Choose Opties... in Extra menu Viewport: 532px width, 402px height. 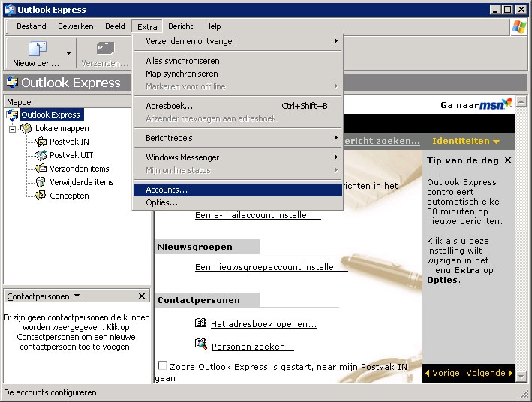[x=238, y=202]
